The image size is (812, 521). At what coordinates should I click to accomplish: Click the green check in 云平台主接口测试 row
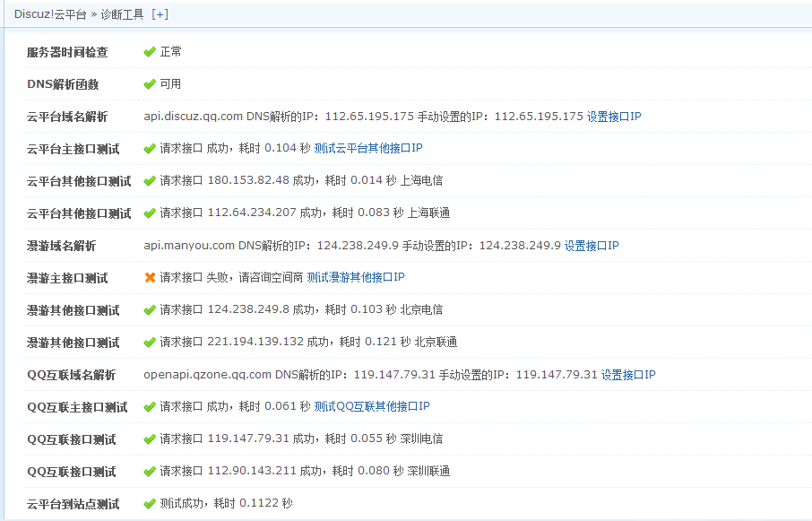pyautogui.click(x=150, y=149)
